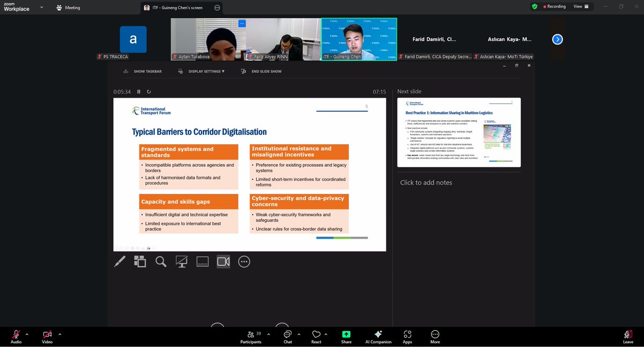Select Aytan Turabova video tile
Screen dimensions: 644x347
(208, 39)
